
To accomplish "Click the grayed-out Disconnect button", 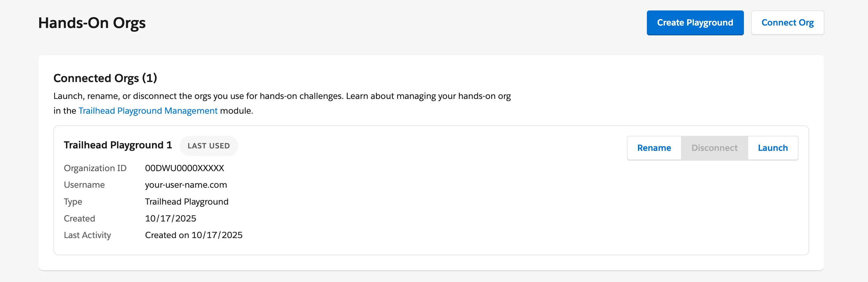I will pyautogui.click(x=714, y=148).
